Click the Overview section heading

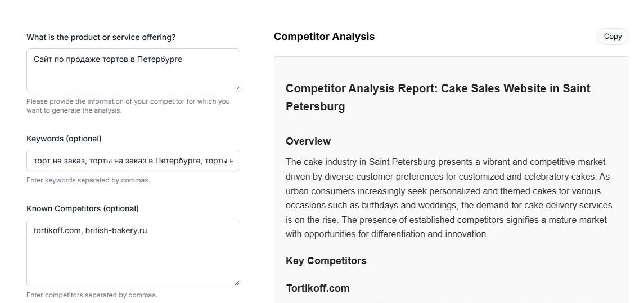(308, 141)
